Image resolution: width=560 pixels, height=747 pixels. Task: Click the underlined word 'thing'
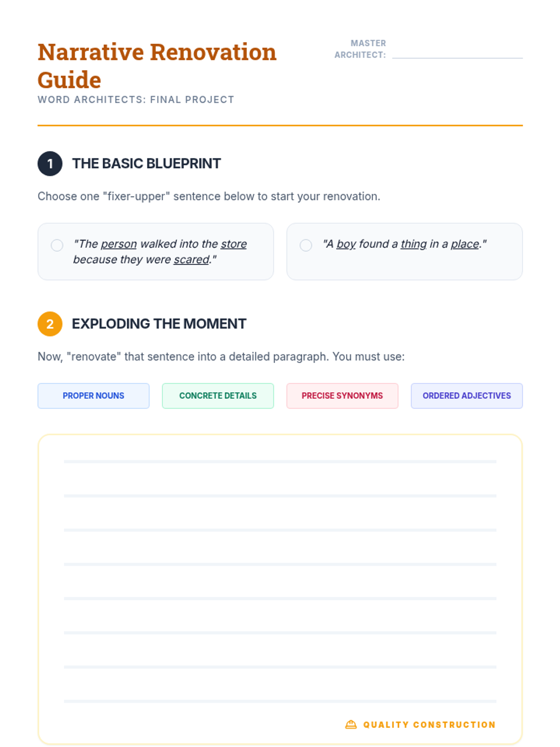(x=413, y=244)
